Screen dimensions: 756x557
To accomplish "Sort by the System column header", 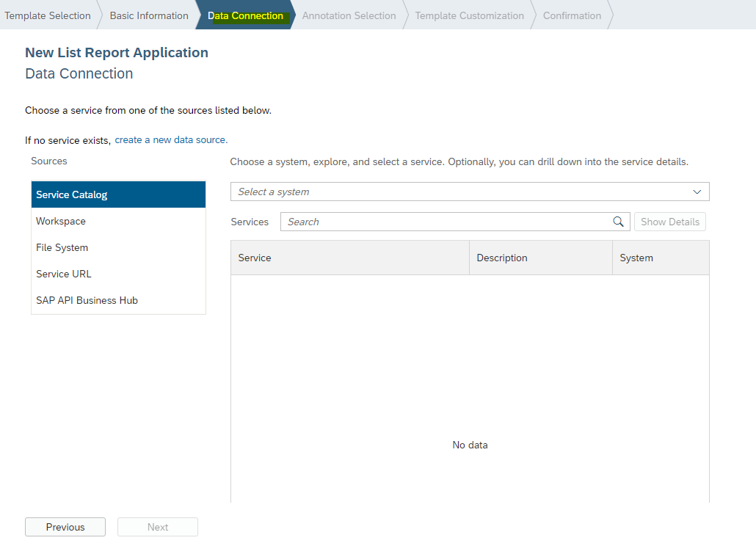I will click(661, 258).
